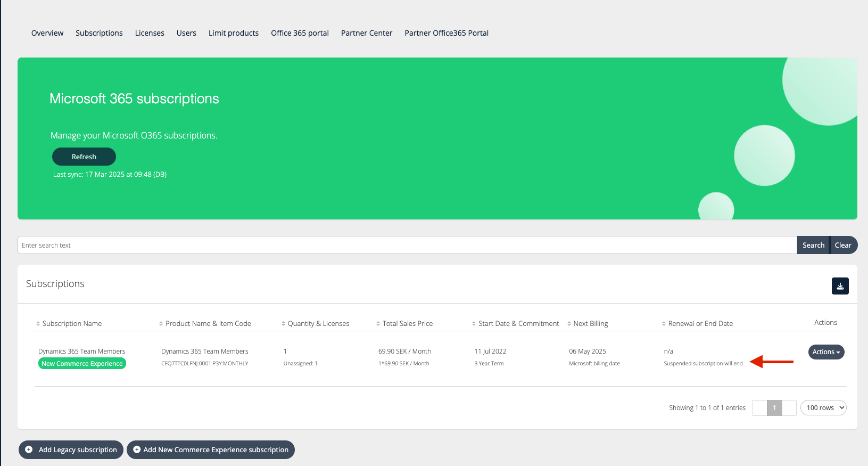868x466 pixels.
Task: Sort by Start Date & Commitment
Action: [518, 323]
